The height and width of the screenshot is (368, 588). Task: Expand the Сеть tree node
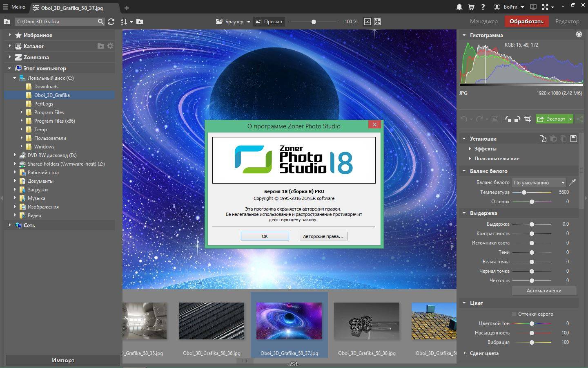click(9, 225)
